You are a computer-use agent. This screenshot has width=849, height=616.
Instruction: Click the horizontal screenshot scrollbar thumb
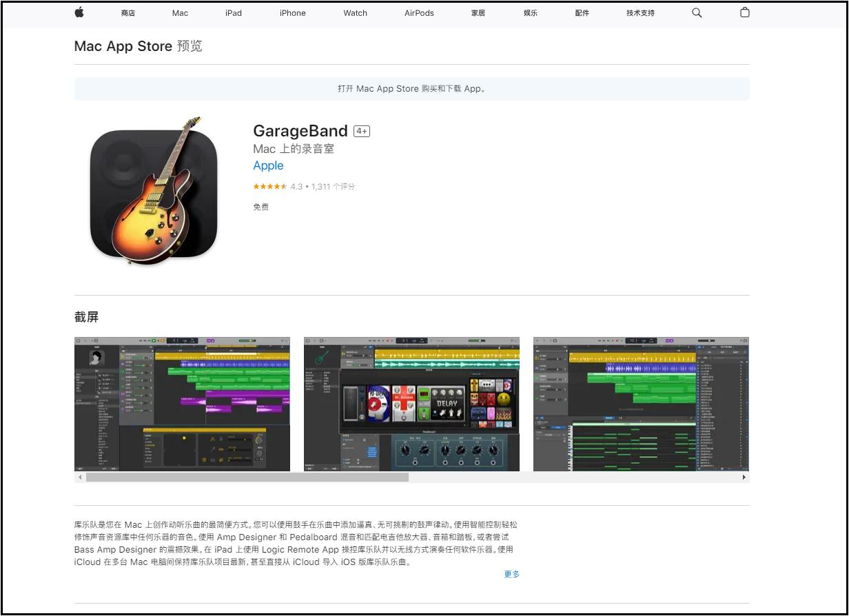click(x=247, y=477)
